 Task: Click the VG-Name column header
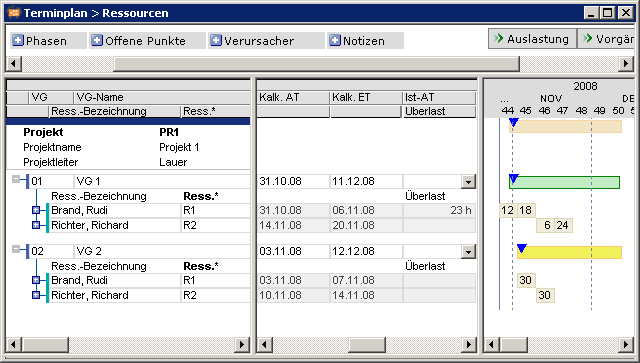pyautogui.click(x=162, y=97)
